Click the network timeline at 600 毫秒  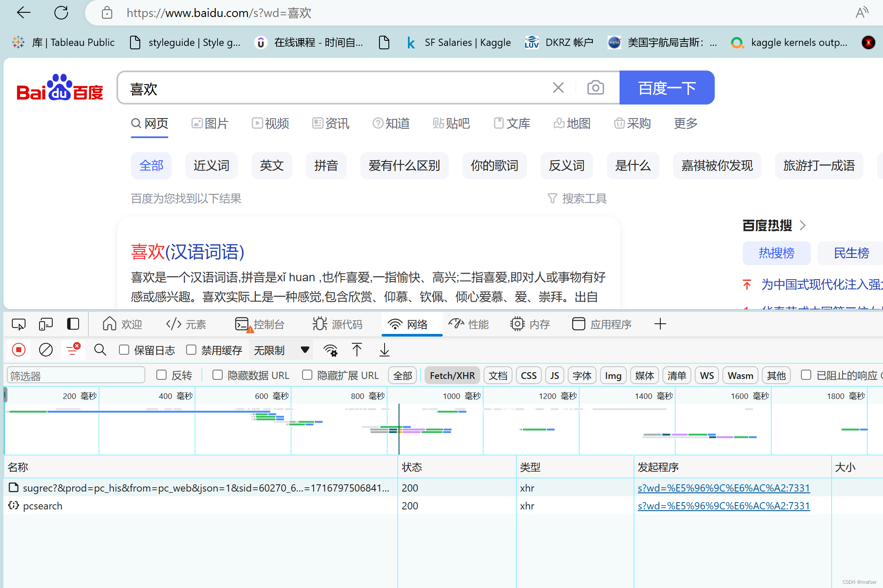pos(272,396)
